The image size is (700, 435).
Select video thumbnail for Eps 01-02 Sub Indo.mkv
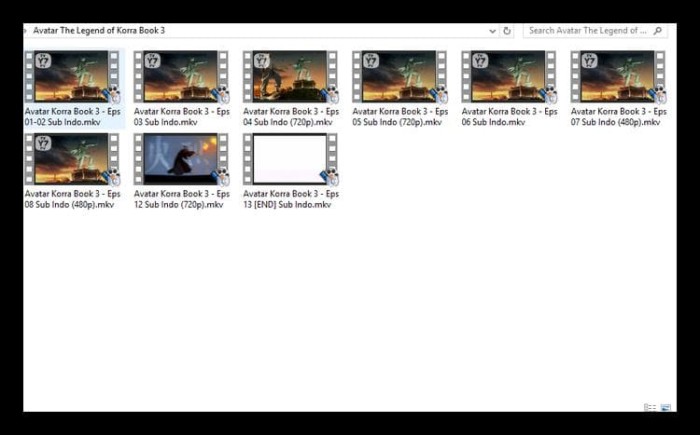(x=72, y=76)
